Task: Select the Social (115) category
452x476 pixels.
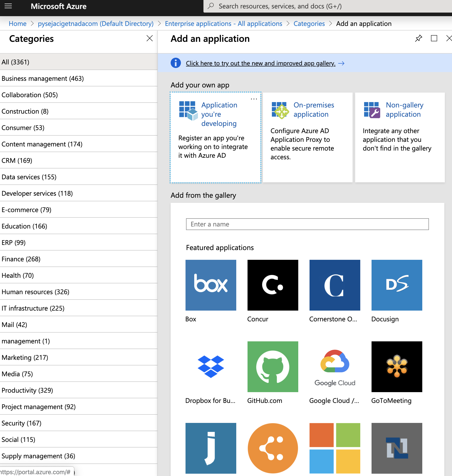Action: coord(79,440)
